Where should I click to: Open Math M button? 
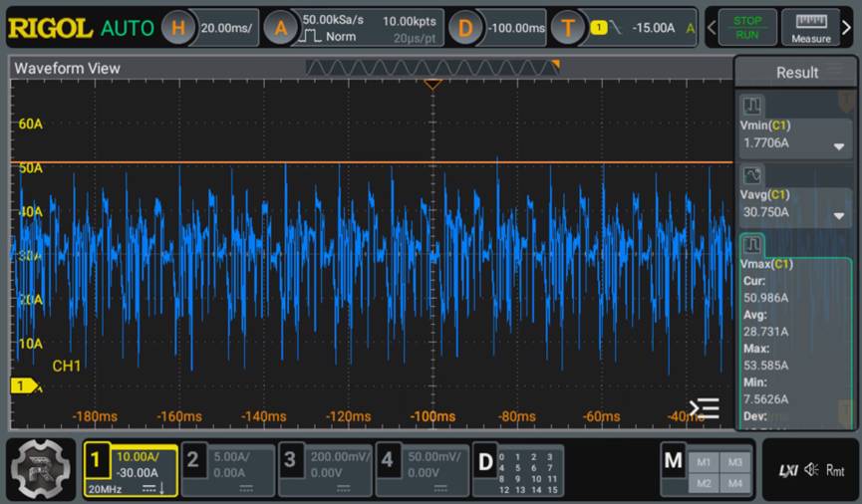point(673,460)
